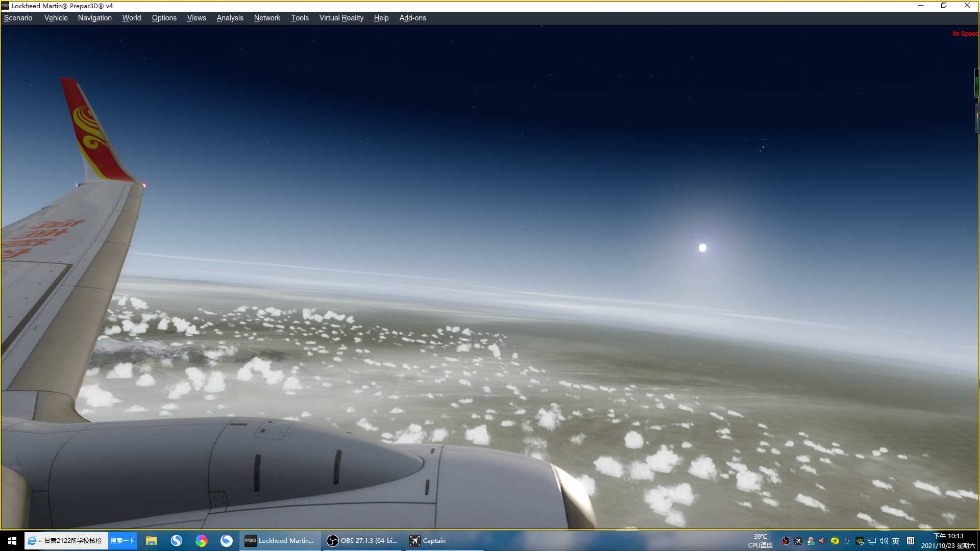980x551 pixels.
Task: Open the network status tray icon
Action: pos(872,541)
